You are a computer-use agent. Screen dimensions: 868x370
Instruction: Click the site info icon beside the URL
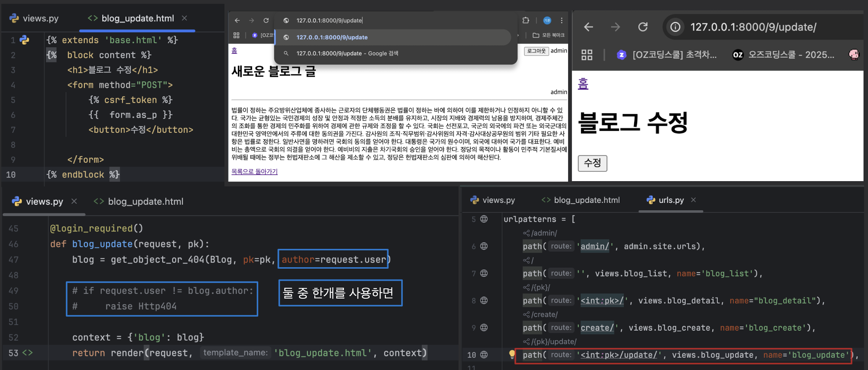675,27
